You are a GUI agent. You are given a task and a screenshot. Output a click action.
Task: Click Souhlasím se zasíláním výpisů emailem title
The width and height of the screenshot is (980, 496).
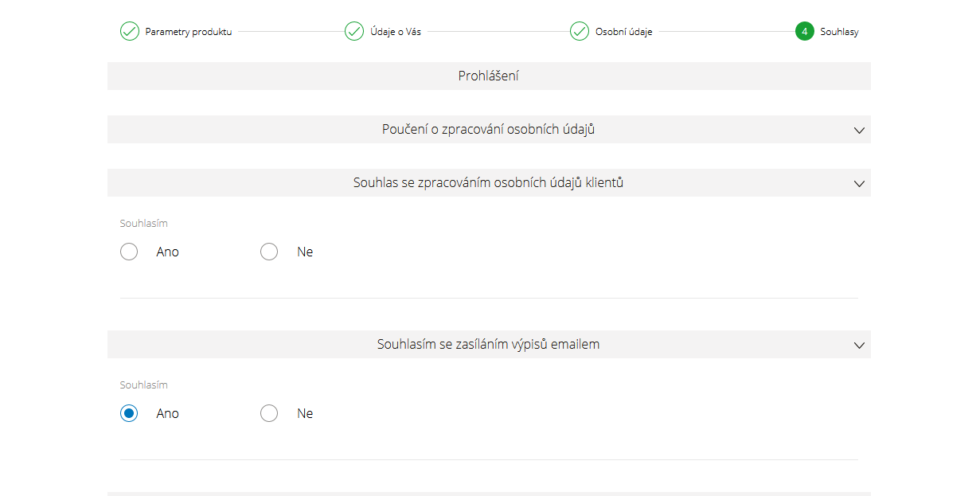[488, 345]
